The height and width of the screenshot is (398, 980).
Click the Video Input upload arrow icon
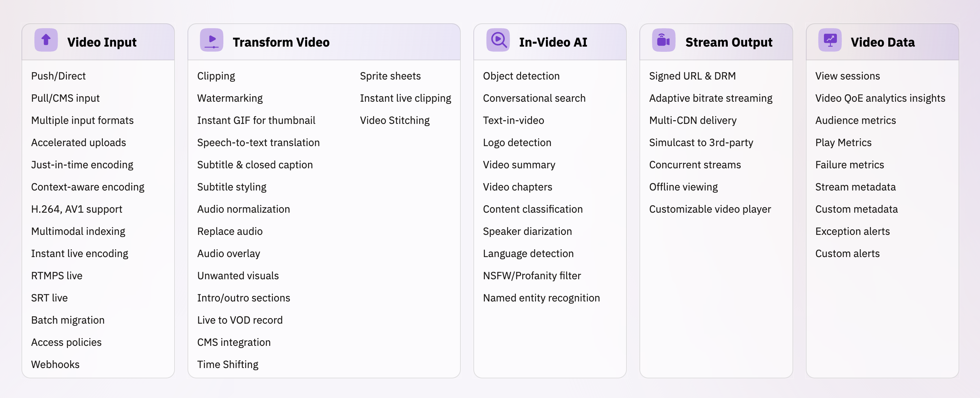click(46, 40)
